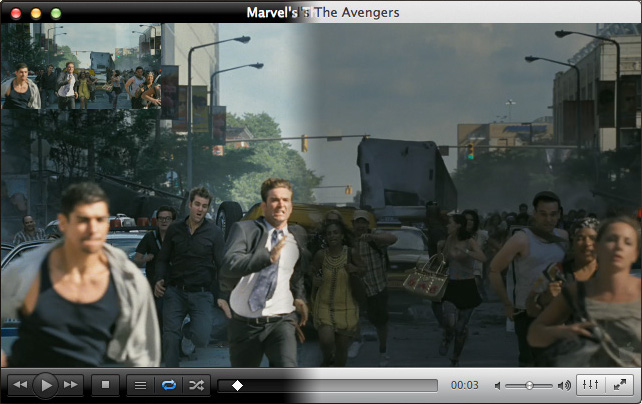
Task: Click the volume slider knob
Action: (x=529, y=386)
